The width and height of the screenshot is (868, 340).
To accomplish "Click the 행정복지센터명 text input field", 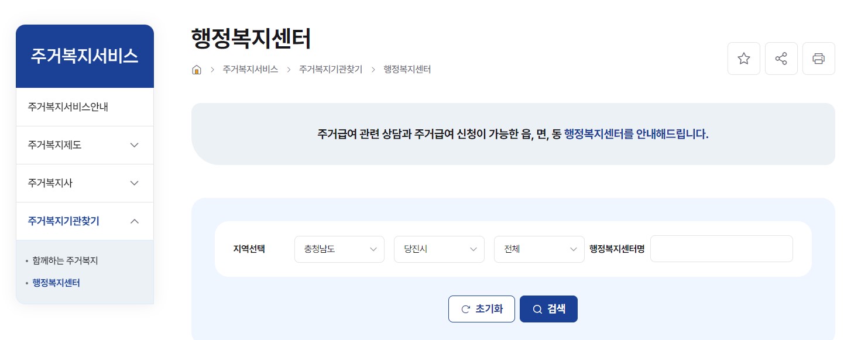I will (x=721, y=248).
